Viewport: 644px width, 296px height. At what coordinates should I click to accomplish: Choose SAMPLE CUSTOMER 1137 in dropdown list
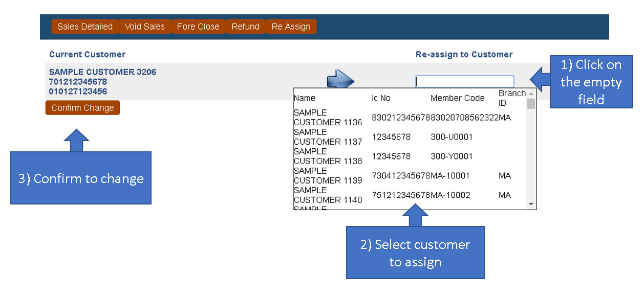coord(410,137)
